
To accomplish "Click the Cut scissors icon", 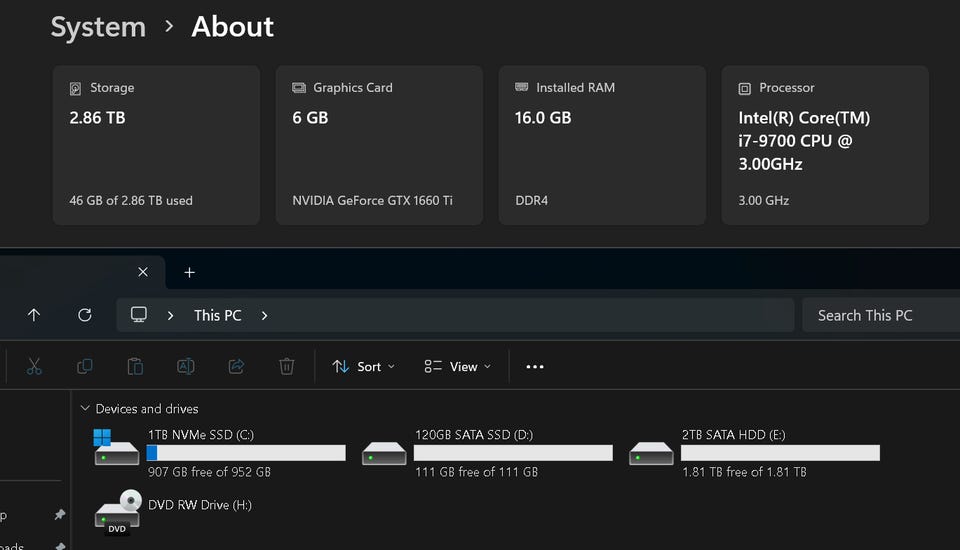I will coord(34,366).
